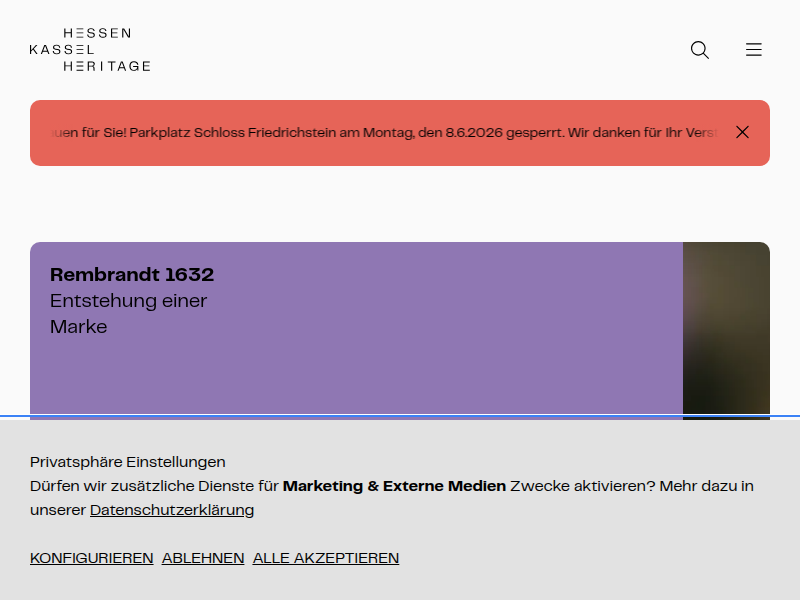
Task: Click KONFIGURIEREN in privacy settings
Action: pyautogui.click(x=92, y=558)
